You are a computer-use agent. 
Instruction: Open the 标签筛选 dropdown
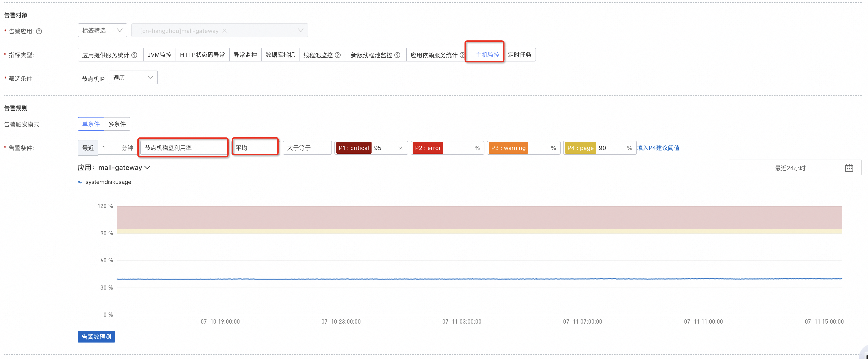(103, 30)
